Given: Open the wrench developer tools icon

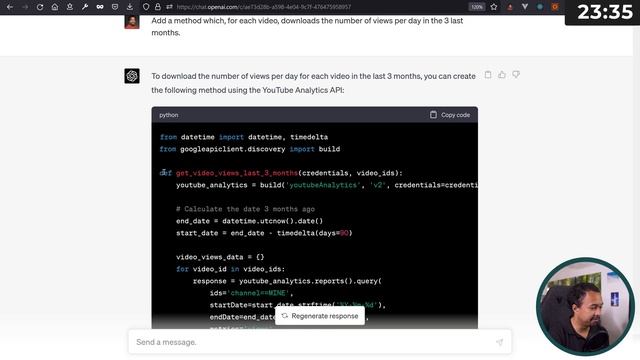Looking at the screenshot, I should pyautogui.click(x=85, y=7).
